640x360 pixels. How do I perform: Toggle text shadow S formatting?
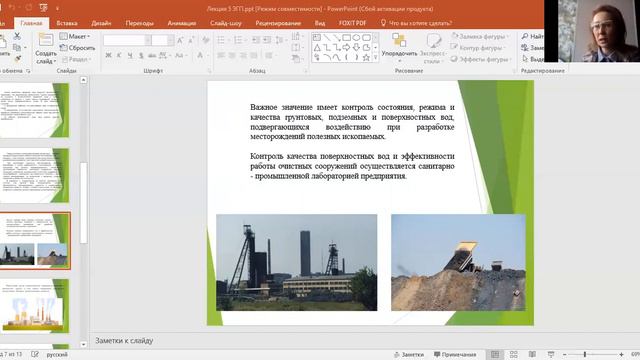pyautogui.click(x=141, y=55)
